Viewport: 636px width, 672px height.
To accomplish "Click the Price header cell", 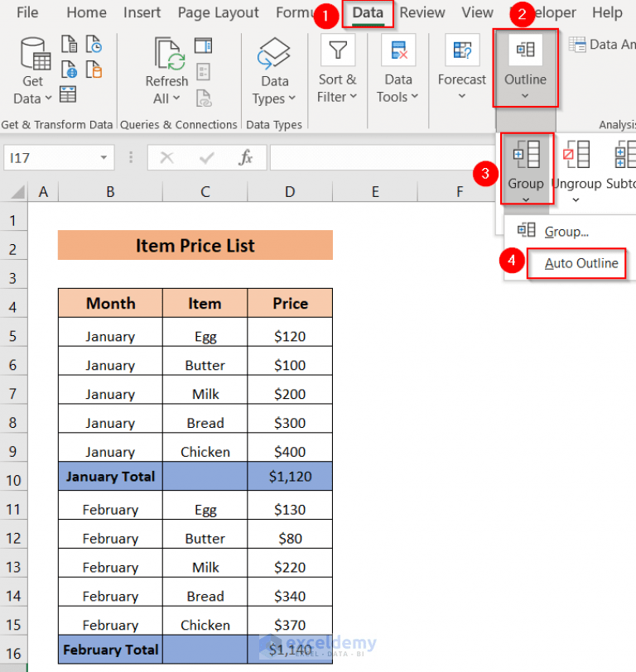I will click(290, 304).
